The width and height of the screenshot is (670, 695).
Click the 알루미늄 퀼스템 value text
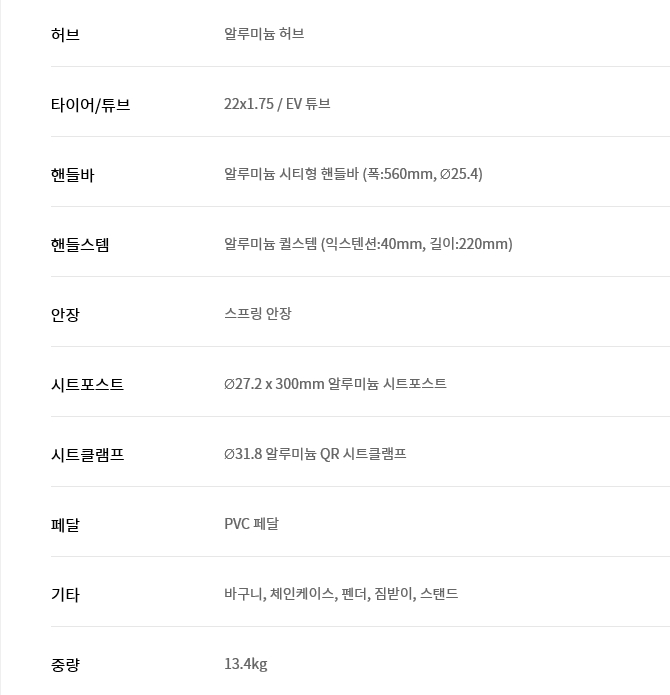point(368,244)
